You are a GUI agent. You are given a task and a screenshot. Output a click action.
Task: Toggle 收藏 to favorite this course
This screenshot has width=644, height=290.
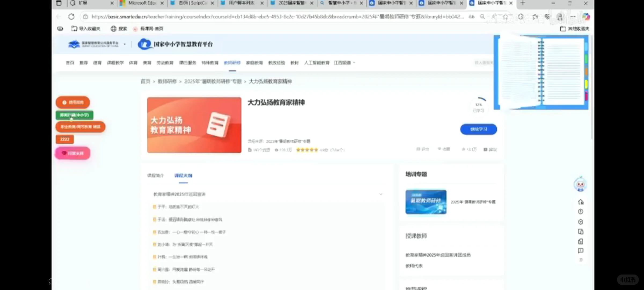[x=444, y=149]
